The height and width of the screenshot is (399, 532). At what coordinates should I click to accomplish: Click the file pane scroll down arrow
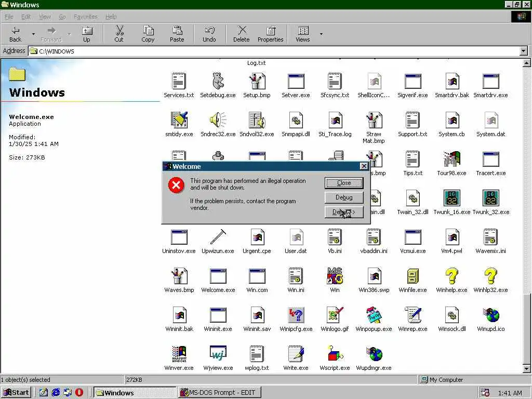527,368
